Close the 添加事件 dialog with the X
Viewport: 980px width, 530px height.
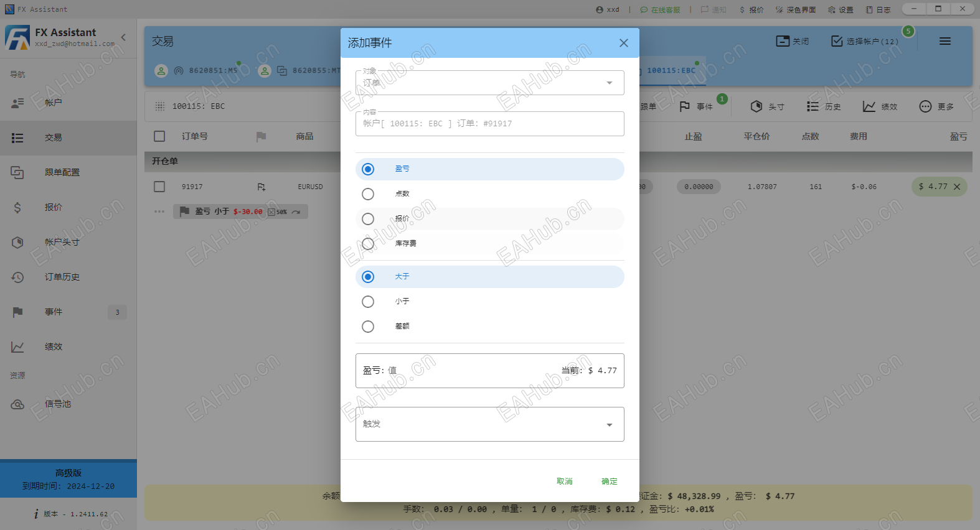pyautogui.click(x=624, y=43)
